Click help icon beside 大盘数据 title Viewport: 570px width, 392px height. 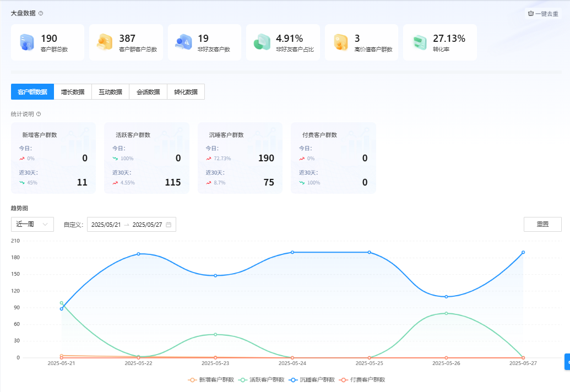tap(41, 13)
